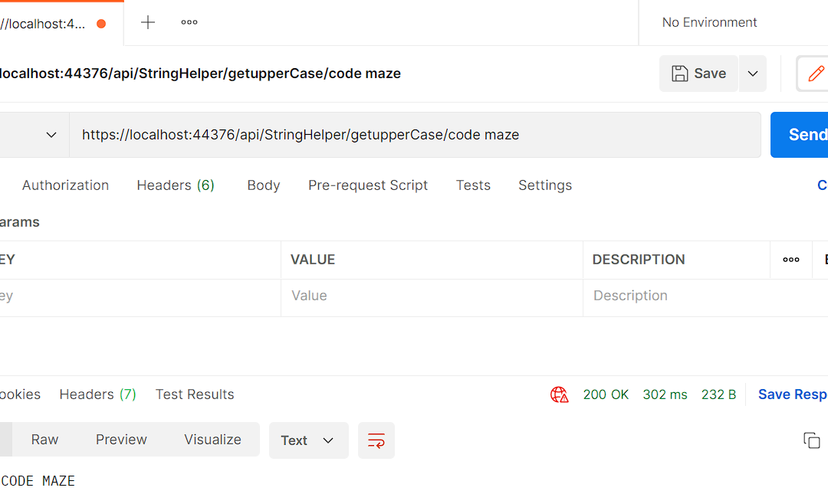Click the request URL input field

tap(414, 135)
